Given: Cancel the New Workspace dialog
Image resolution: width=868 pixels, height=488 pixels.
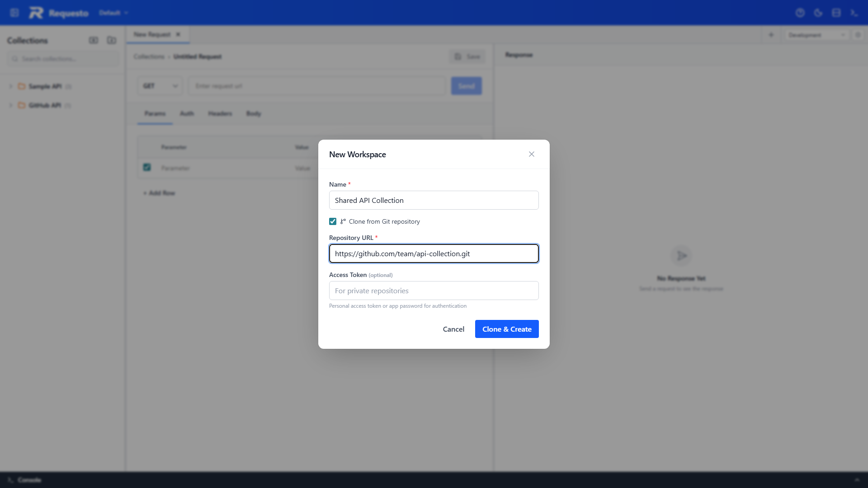Looking at the screenshot, I should [x=453, y=329].
